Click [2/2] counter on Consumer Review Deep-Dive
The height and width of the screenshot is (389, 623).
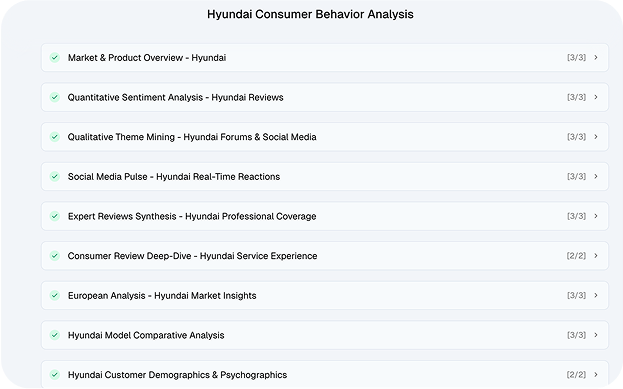point(577,256)
